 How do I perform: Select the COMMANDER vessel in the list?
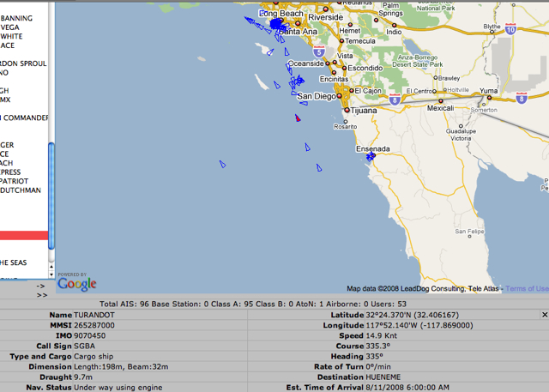[24, 118]
